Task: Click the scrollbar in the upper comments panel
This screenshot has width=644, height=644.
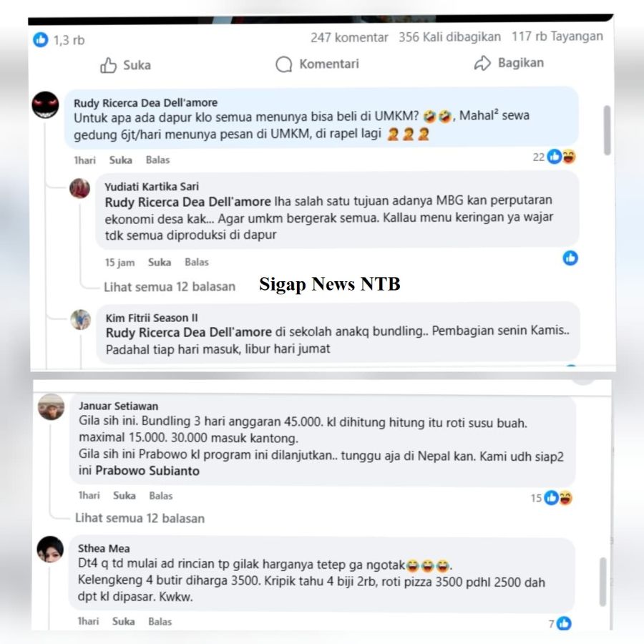Action: pos(607,130)
